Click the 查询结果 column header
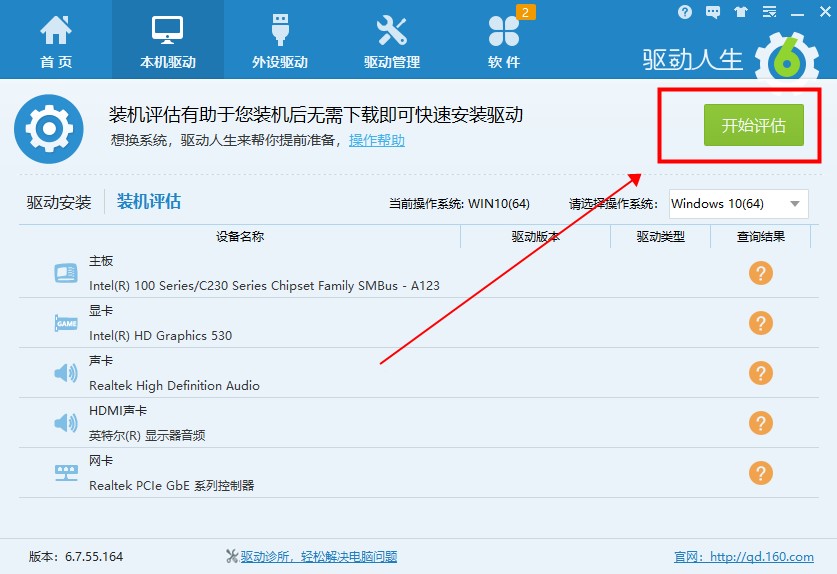 point(761,237)
